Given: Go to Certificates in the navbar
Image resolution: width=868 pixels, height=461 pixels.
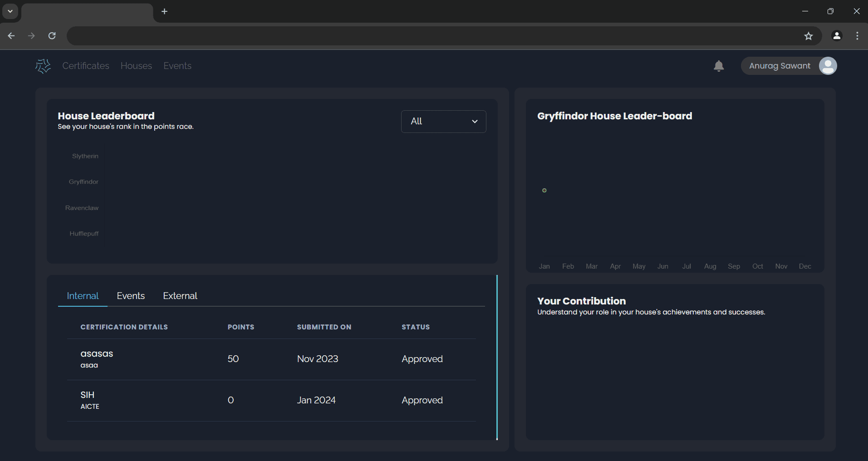Looking at the screenshot, I should 86,66.
